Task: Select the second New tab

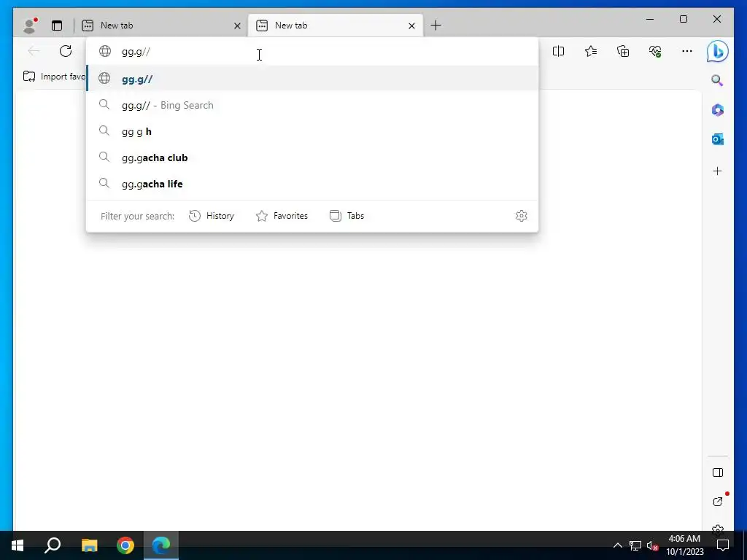Action: [334, 26]
